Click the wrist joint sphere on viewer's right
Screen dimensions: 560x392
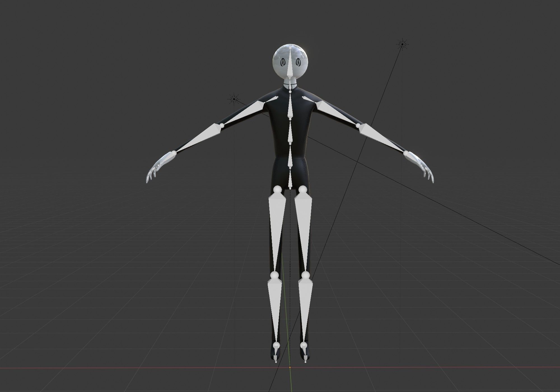pyautogui.click(x=406, y=153)
